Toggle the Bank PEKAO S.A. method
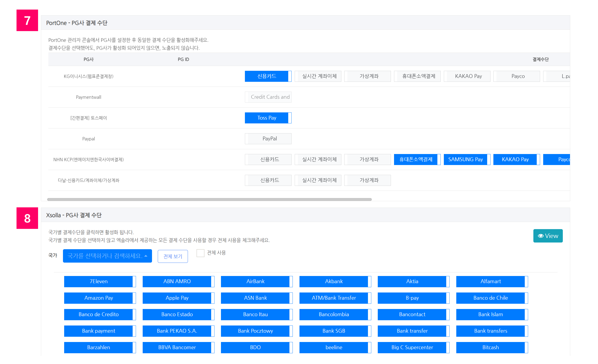The height and width of the screenshot is (364, 598). coord(178,331)
